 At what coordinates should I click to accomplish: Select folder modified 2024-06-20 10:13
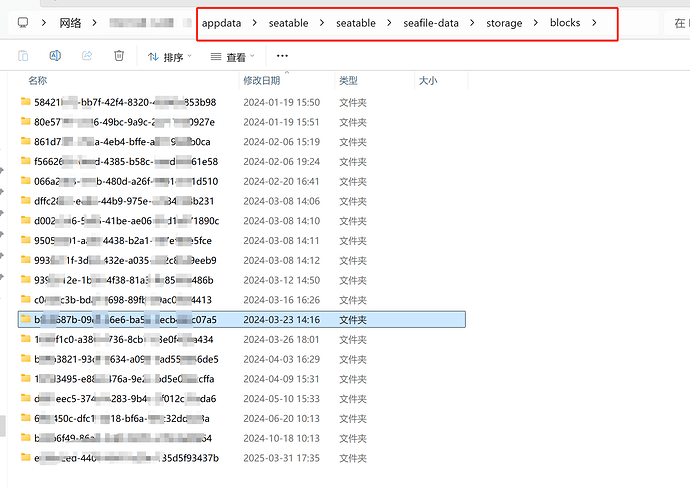(242, 419)
